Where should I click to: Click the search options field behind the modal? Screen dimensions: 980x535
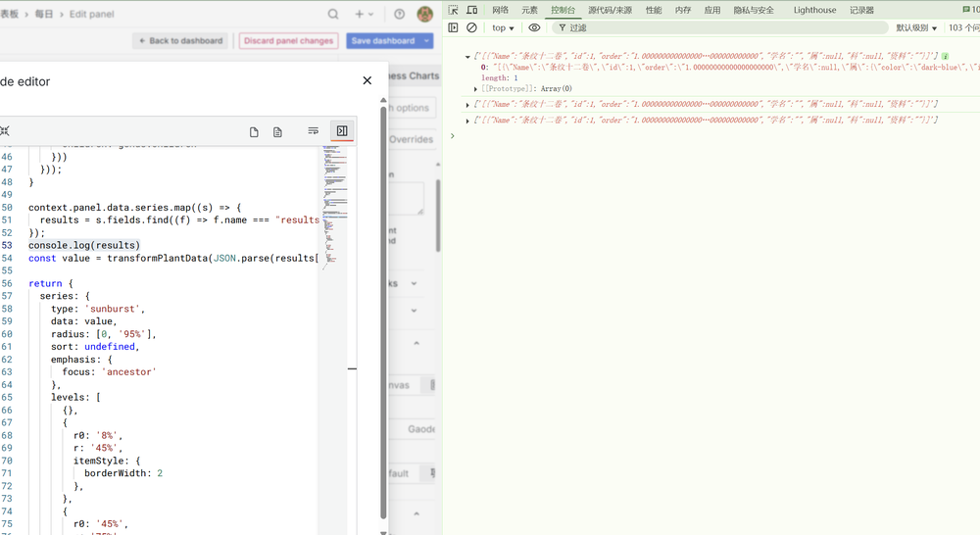(412, 108)
